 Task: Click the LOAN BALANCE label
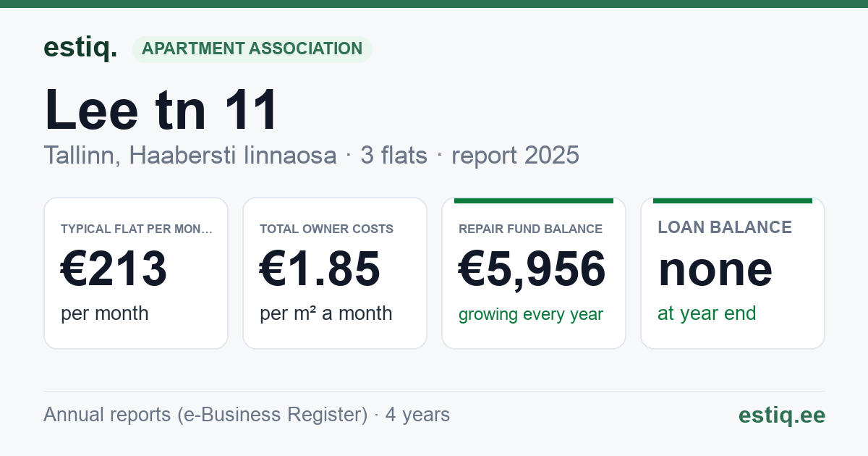(725, 227)
